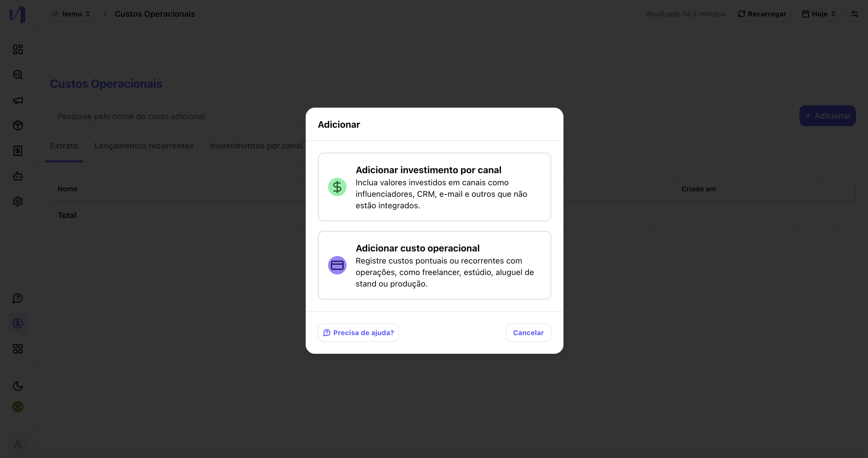Click the purple credit card icon

click(337, 265)
